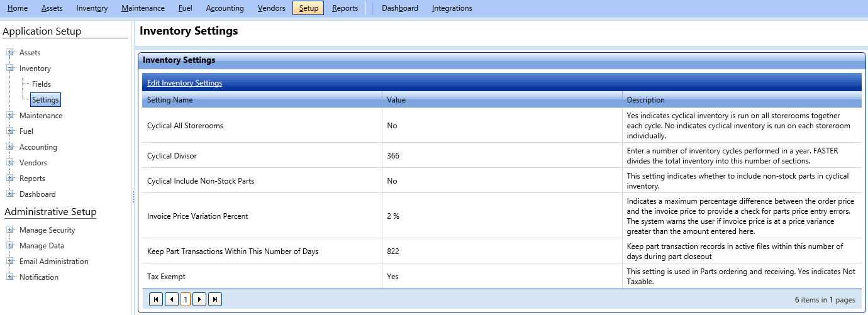Viewport: 868px width, 315px height.
Task: Click the value 822
Action: 393,251
